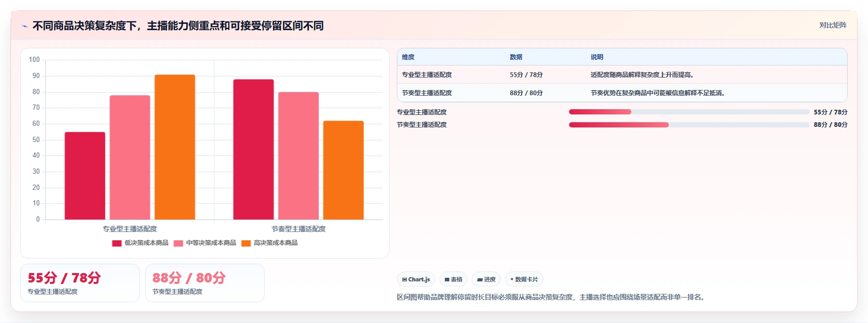Select the 节奏型主播适配度 table row cell
The width and height of the screenshot is (868, 323).
427,93
